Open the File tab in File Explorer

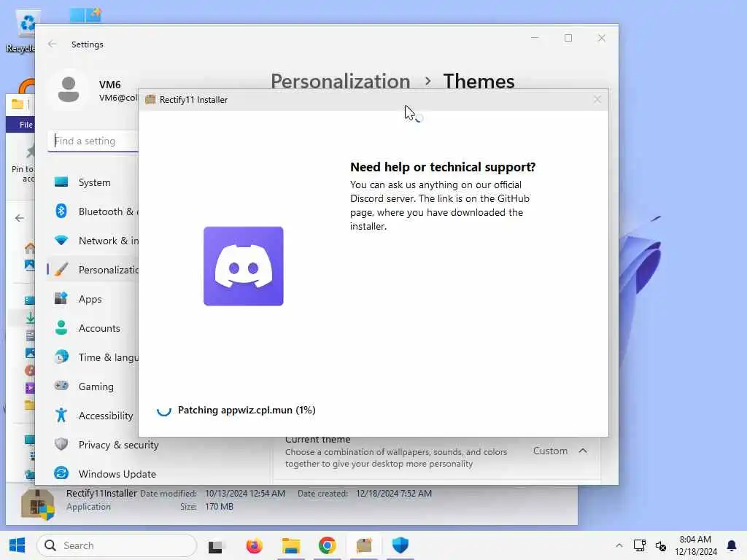click(25, 125)
